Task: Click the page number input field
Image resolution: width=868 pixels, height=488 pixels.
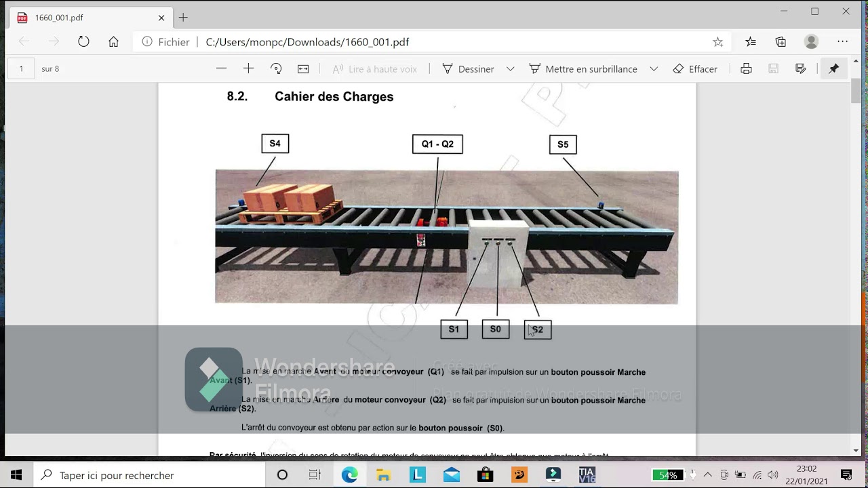Action: coord(21,68)
